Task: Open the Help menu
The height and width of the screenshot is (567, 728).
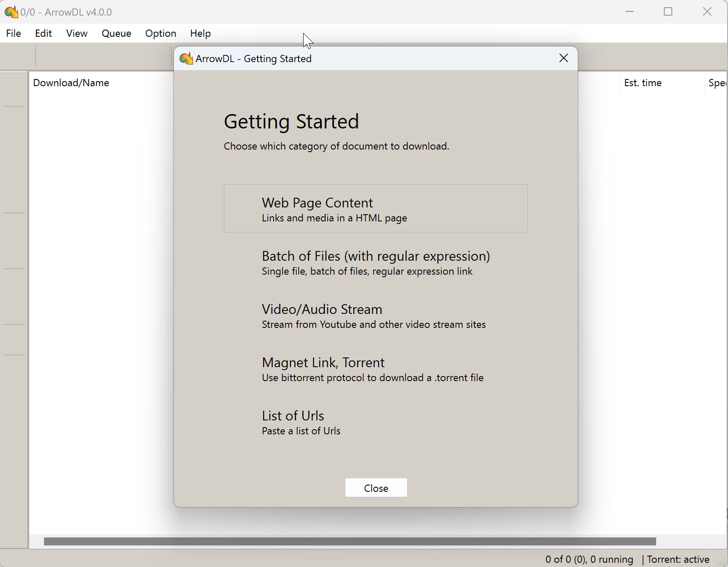Action: 201,33
